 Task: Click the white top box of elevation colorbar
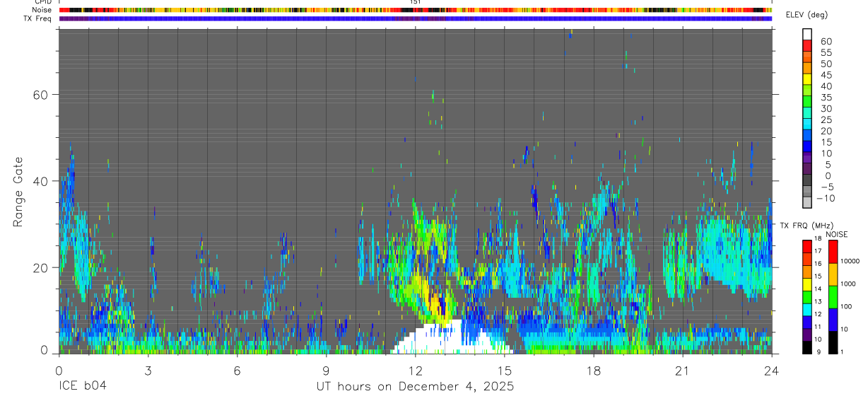[807, 33]
